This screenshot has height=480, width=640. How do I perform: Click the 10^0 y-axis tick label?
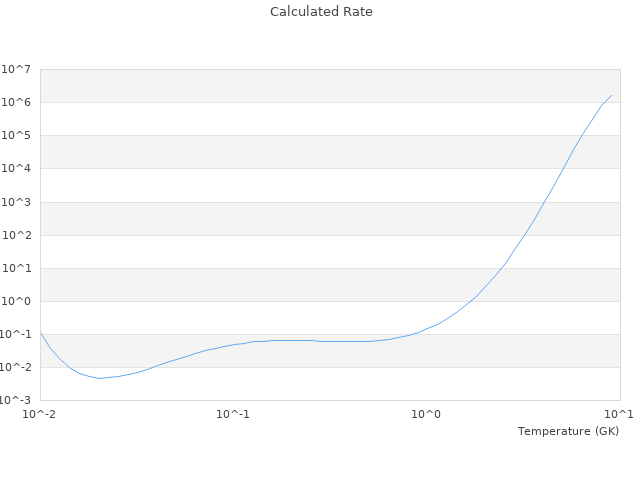(x=17, y=301)
